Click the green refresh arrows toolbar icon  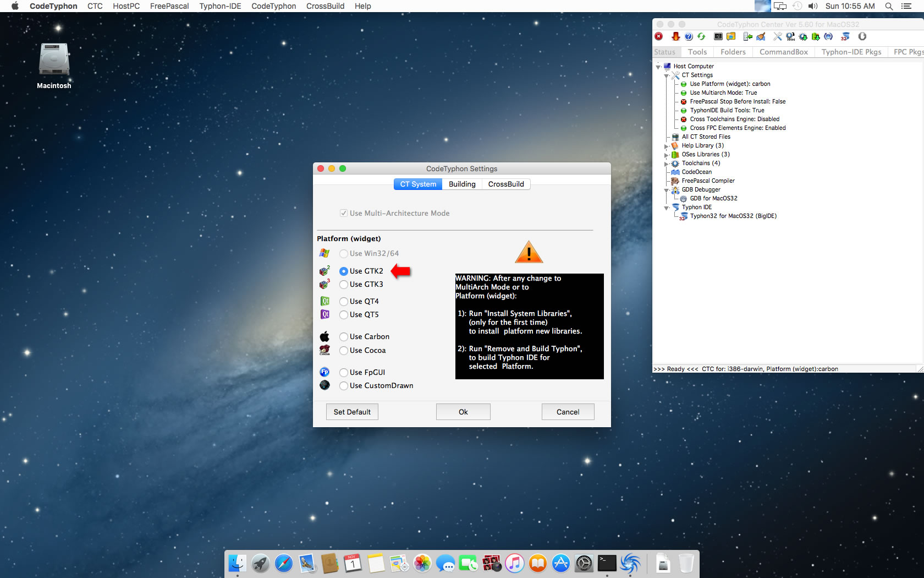(x=701, y=36)
